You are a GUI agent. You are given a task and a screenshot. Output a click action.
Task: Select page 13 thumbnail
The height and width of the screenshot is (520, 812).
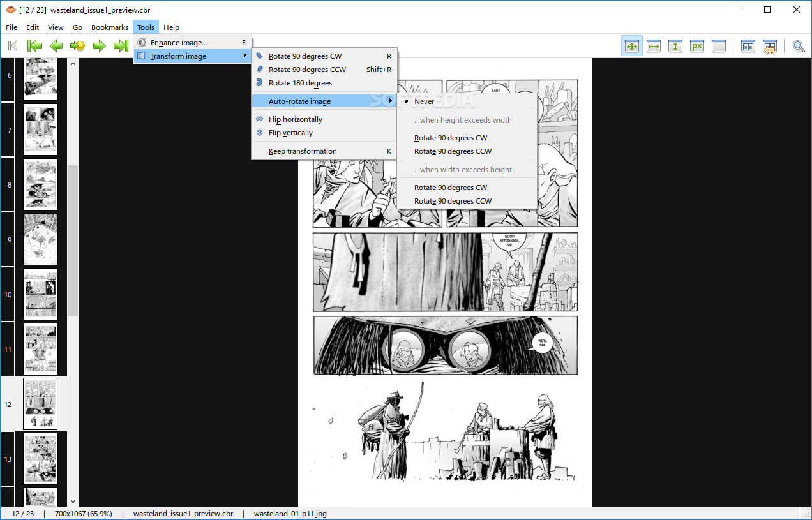click(x=40, y=459)
